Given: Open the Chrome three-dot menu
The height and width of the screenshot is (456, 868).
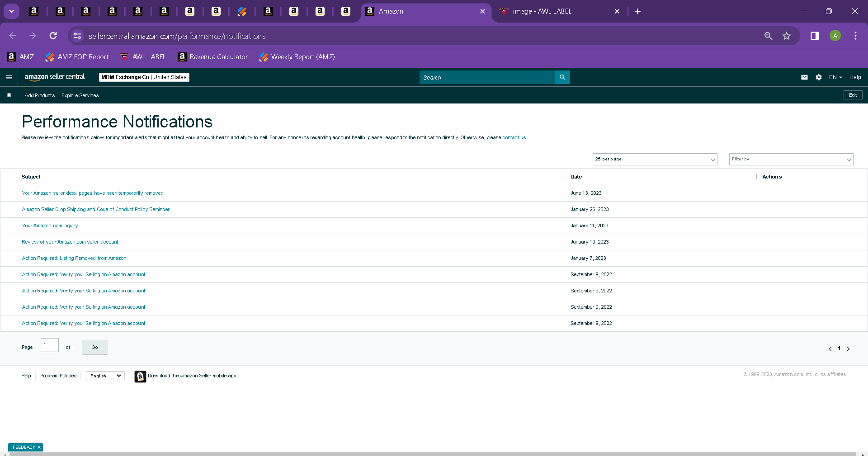Looking at the screenshot, I should (x=855, y=36).
